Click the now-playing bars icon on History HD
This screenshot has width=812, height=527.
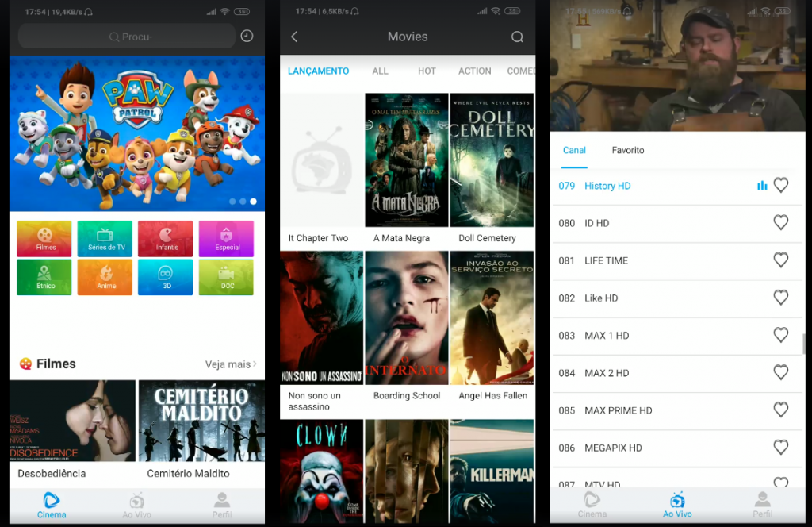click(x=762, y=185)
